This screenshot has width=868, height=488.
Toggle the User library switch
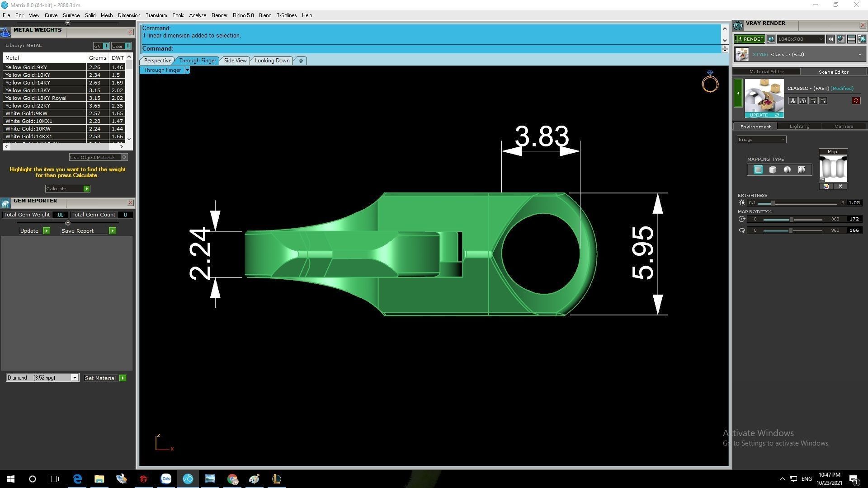[121, 46]
